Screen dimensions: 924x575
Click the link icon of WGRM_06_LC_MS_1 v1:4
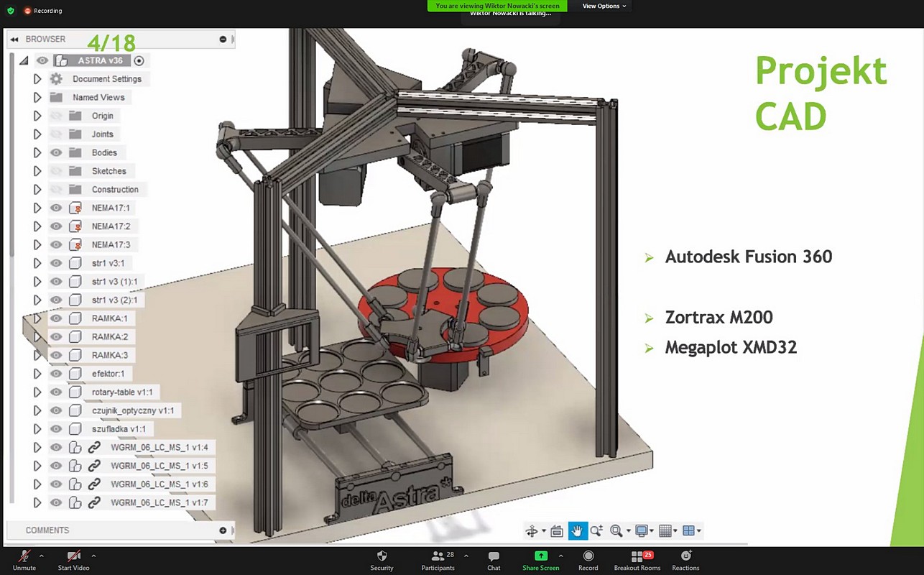tap(94, 448)
